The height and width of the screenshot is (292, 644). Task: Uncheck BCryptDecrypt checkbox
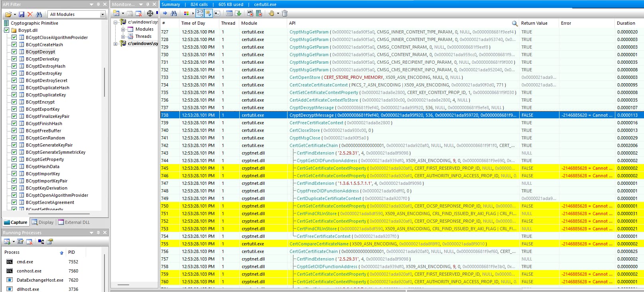(14, 52)
